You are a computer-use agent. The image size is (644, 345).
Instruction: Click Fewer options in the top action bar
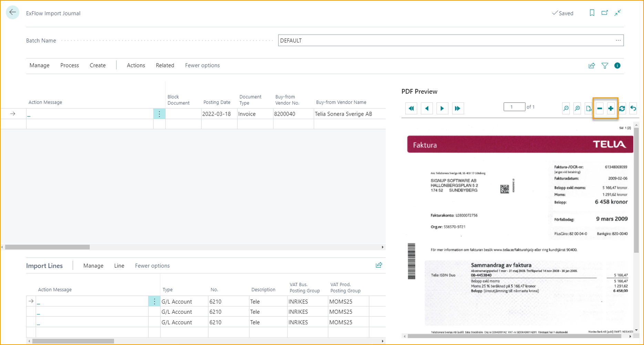202,65
